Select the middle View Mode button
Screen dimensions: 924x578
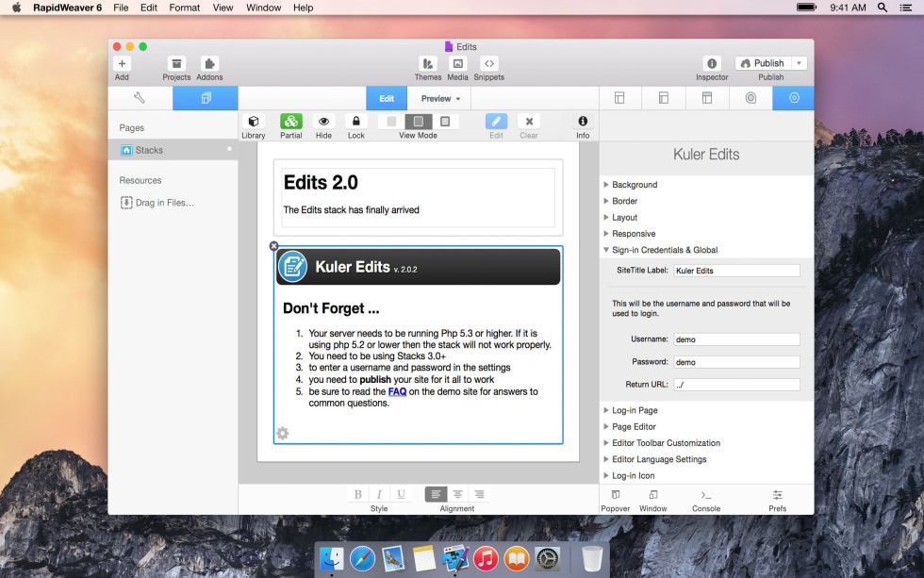click(x=419, y=122)
